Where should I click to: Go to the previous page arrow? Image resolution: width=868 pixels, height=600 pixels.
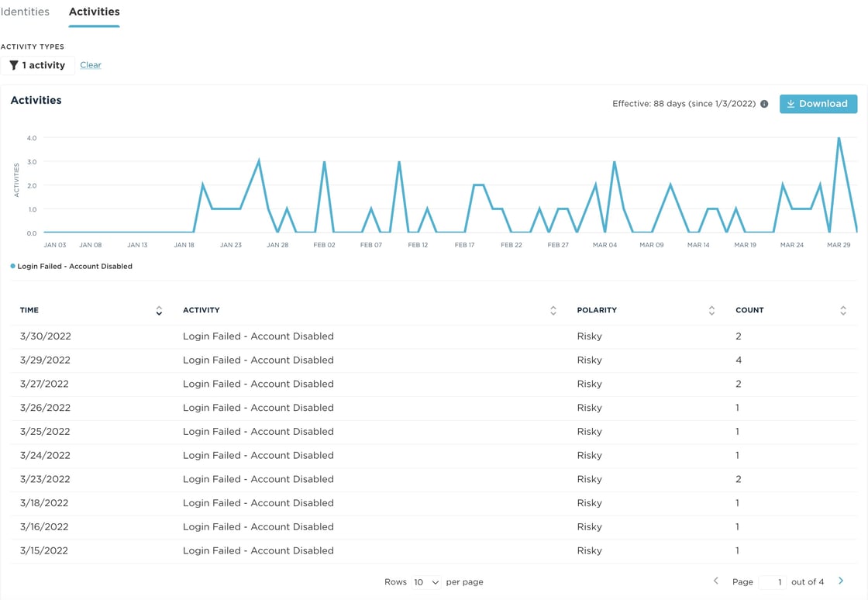(716, 581)
